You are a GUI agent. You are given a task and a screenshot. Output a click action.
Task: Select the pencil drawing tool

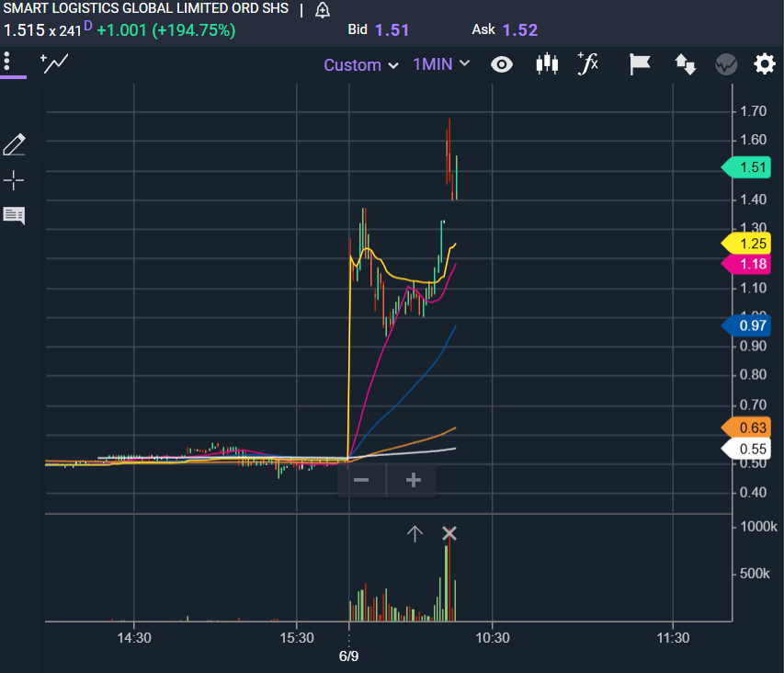pos(14,144)
